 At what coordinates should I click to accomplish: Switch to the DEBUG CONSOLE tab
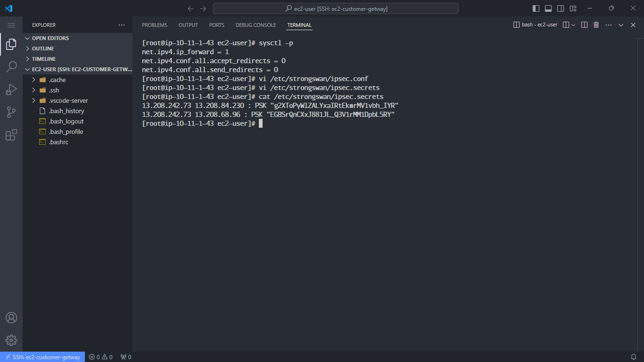[256, 25]
